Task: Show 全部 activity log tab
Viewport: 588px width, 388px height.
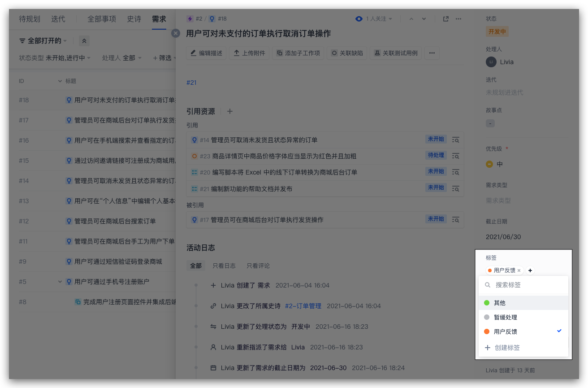Action: 196,266
